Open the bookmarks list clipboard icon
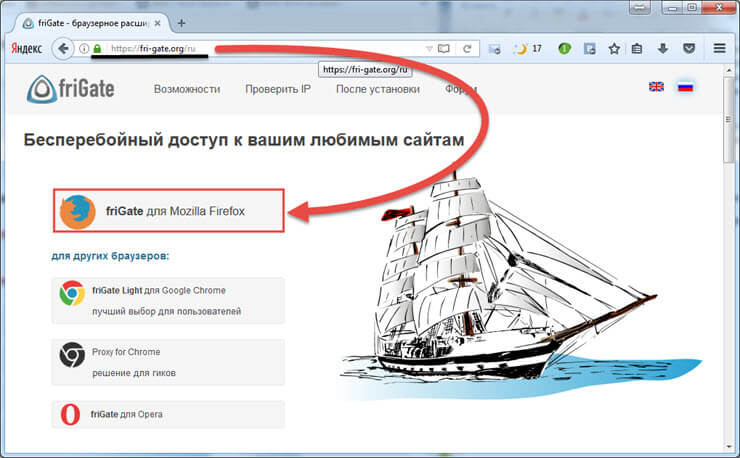740x458 pixels. point(637,48)
